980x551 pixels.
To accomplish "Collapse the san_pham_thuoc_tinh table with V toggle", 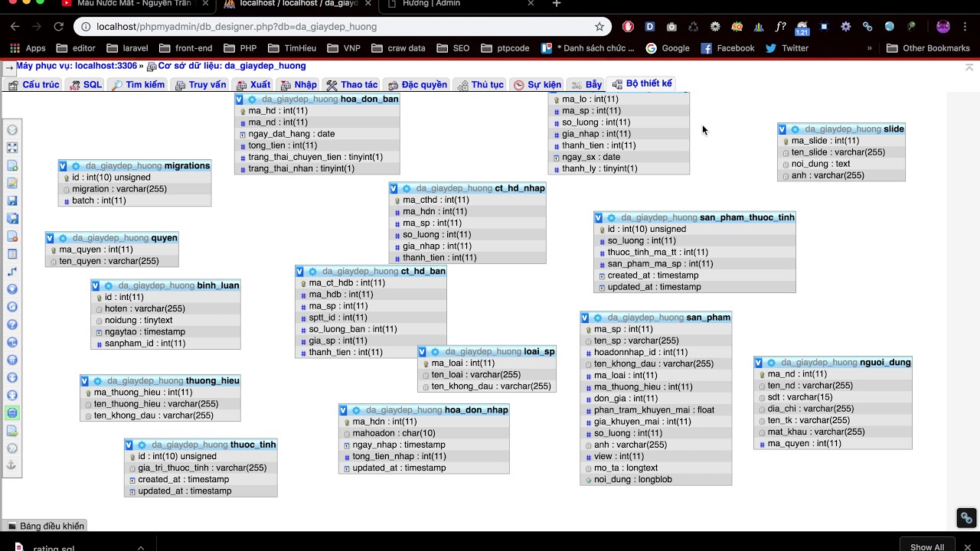I will click(598, 218).
